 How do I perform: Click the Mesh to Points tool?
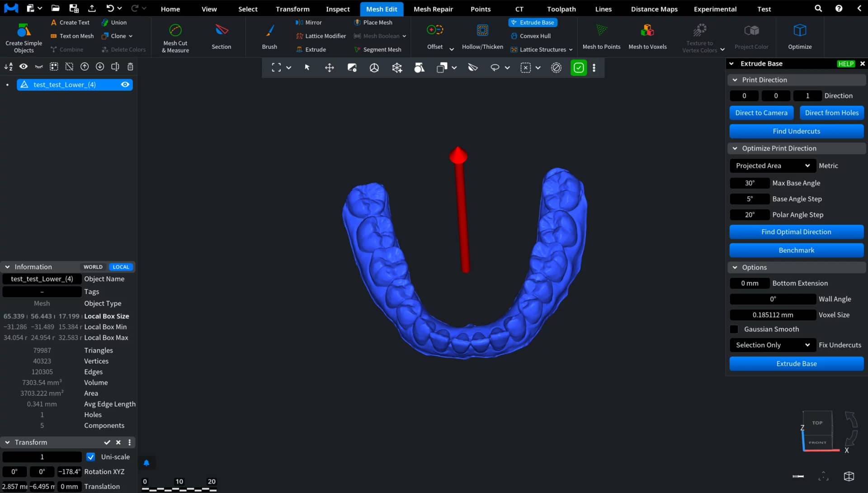(601, 37)
